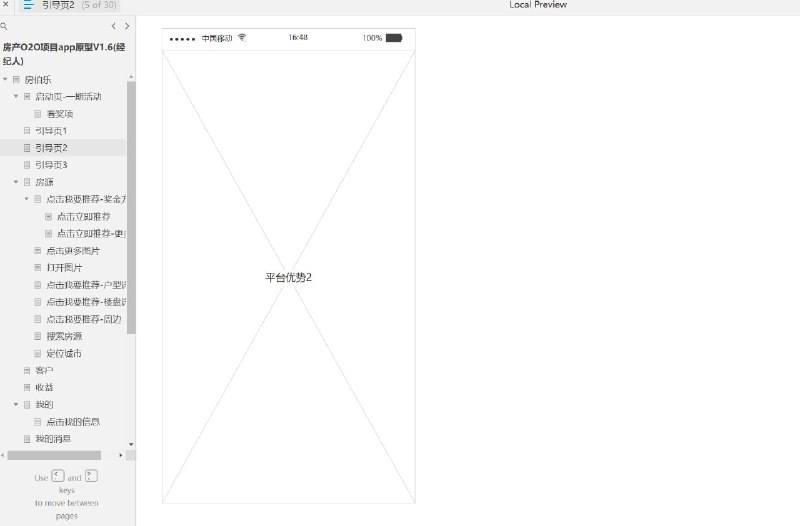Open the 房伯乐 page

(38, 80)
